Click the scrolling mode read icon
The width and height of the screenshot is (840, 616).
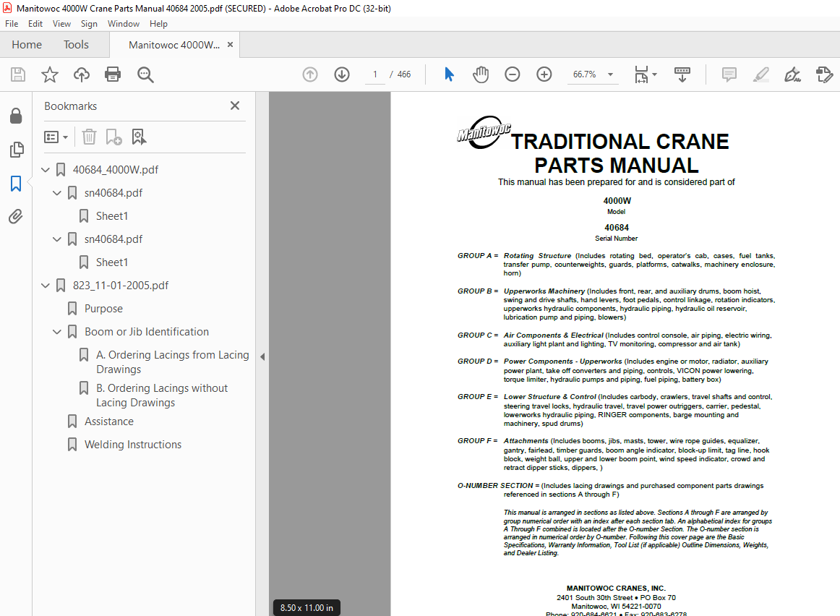coord(682,74)
